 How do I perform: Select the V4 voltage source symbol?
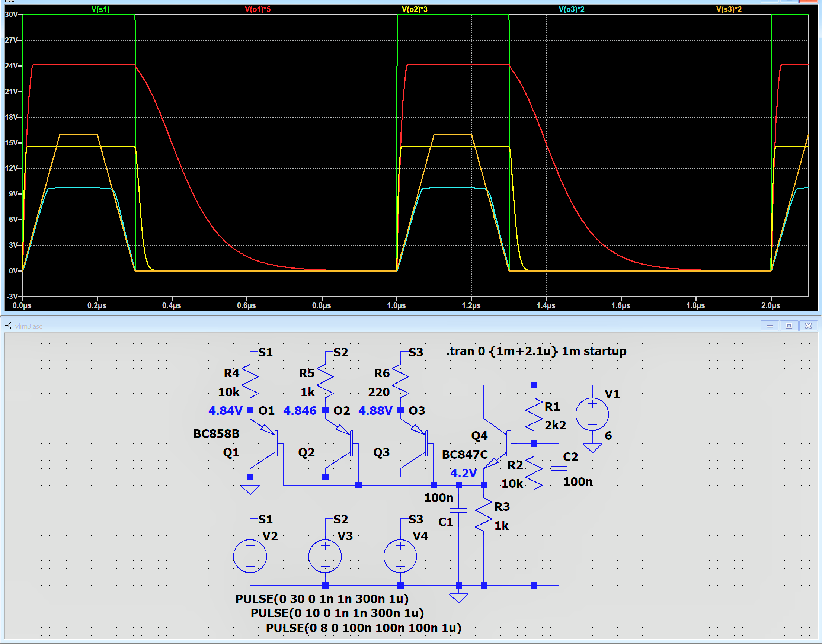tap(400, 556)
